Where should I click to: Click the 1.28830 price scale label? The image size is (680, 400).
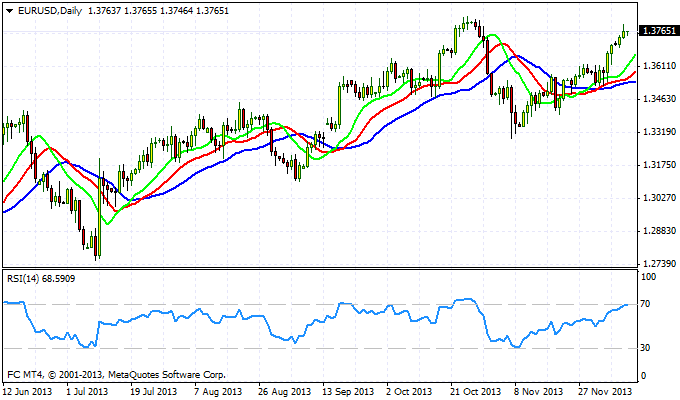[x=660, y=230]
